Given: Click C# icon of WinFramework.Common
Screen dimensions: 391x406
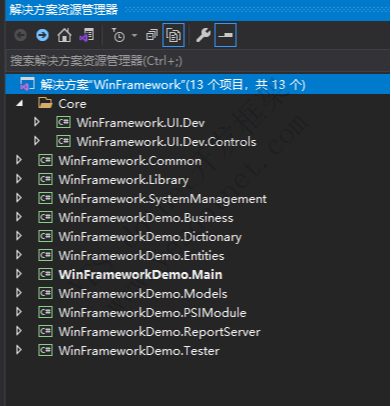Looking at the screenshot, I should tap(45, 160).
